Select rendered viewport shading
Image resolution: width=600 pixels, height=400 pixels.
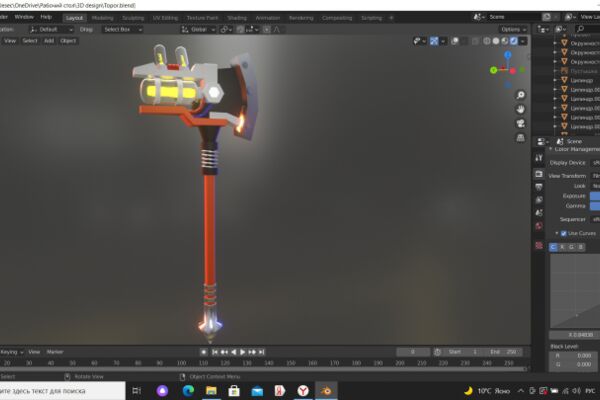[514, 41]
